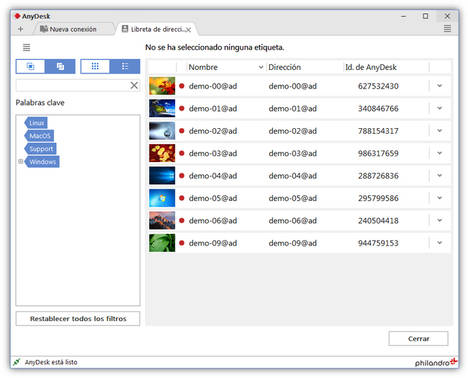Switch to thumbnail grid view
The height and width of the screenshot is (378, 468).
[x=95, y=66]
